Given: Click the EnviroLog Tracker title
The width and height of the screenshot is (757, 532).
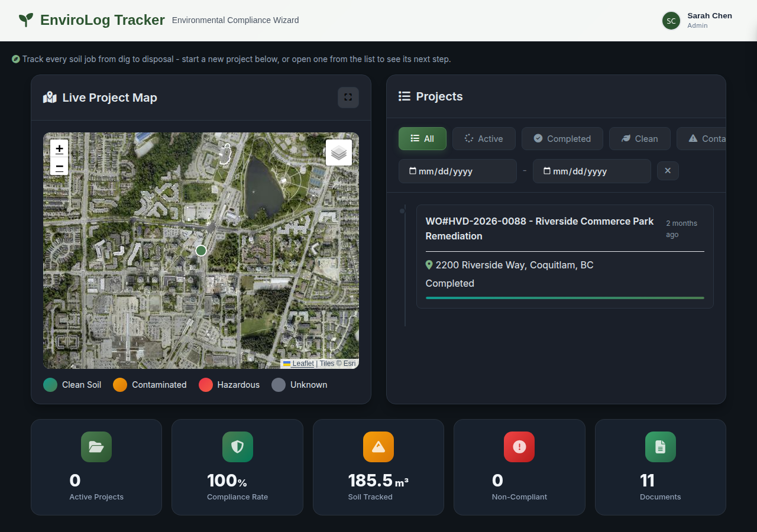Looking at the screenshot, I should click(x=102, y=20).
